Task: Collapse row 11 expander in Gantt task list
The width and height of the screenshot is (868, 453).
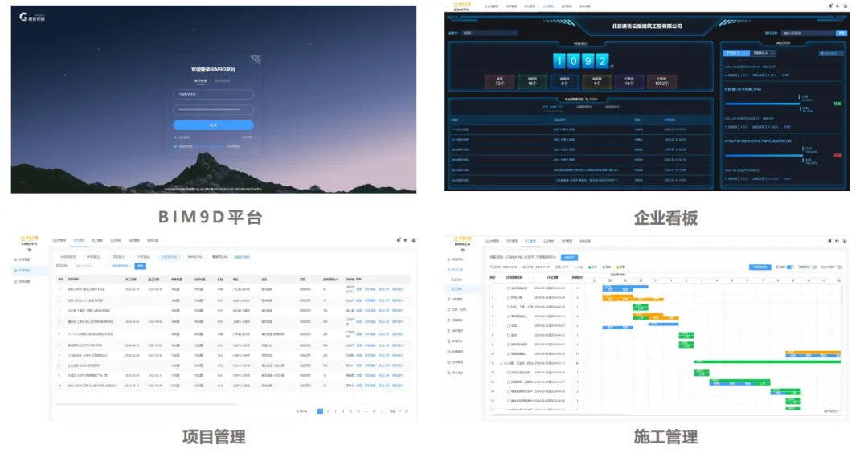Action: tap(502, 363)
